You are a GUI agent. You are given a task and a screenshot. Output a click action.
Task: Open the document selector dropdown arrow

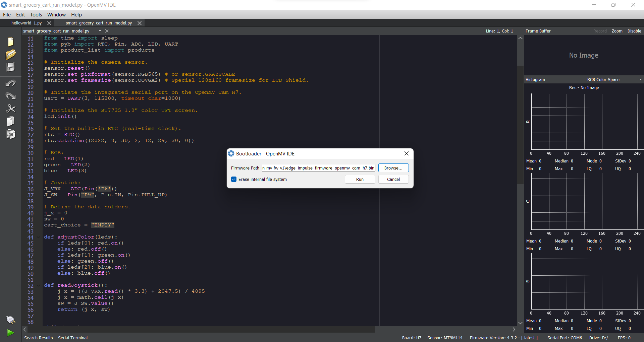pos(100,31)
